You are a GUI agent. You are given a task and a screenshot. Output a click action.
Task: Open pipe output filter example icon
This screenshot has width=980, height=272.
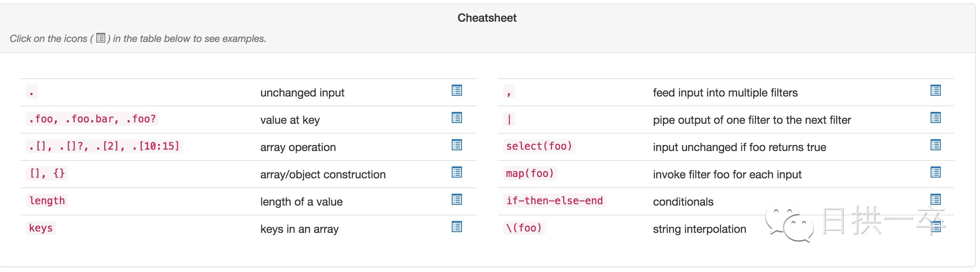[x=936, y=118]
